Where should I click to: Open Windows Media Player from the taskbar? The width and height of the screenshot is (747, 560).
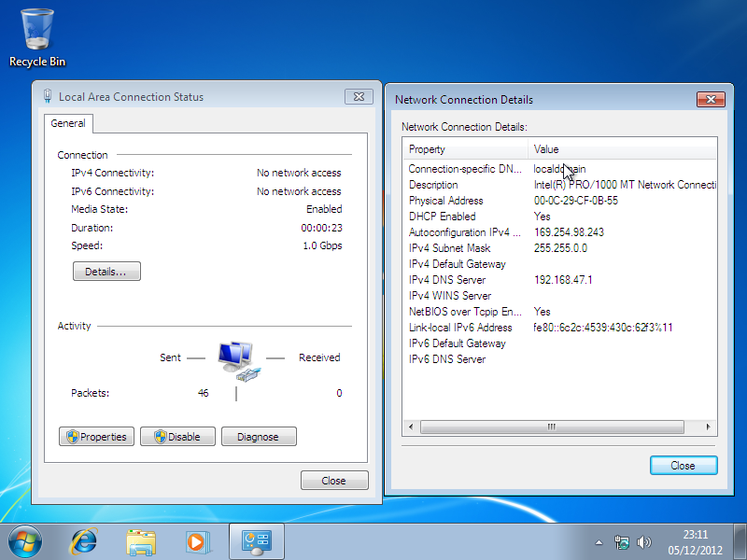[197, 540]
